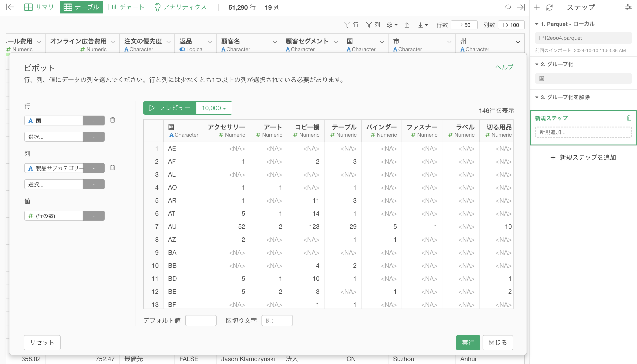The height and width of the screenshot is (364, 637).
Task: Click the デフォルト値 input box
Action: (201, 320)
